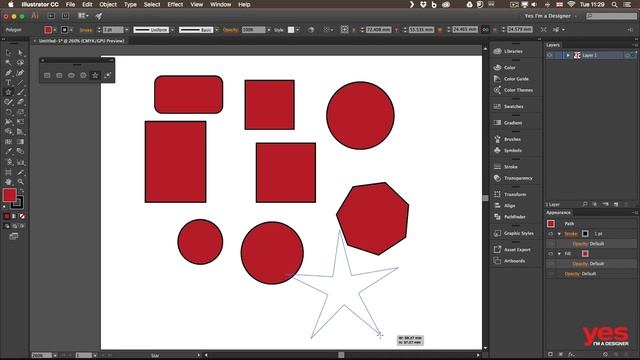
Task: Open Asset Export panel button
Action: [512, 249]
